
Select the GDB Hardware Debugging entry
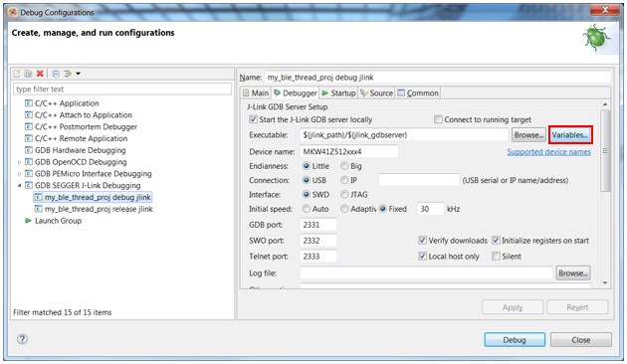point(80,150)
